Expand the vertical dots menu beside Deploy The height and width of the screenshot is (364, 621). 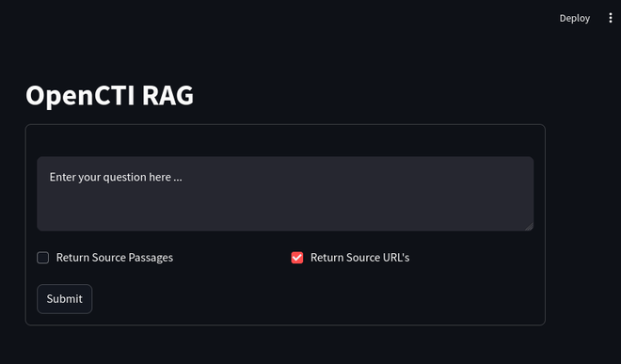pos(611,18)
